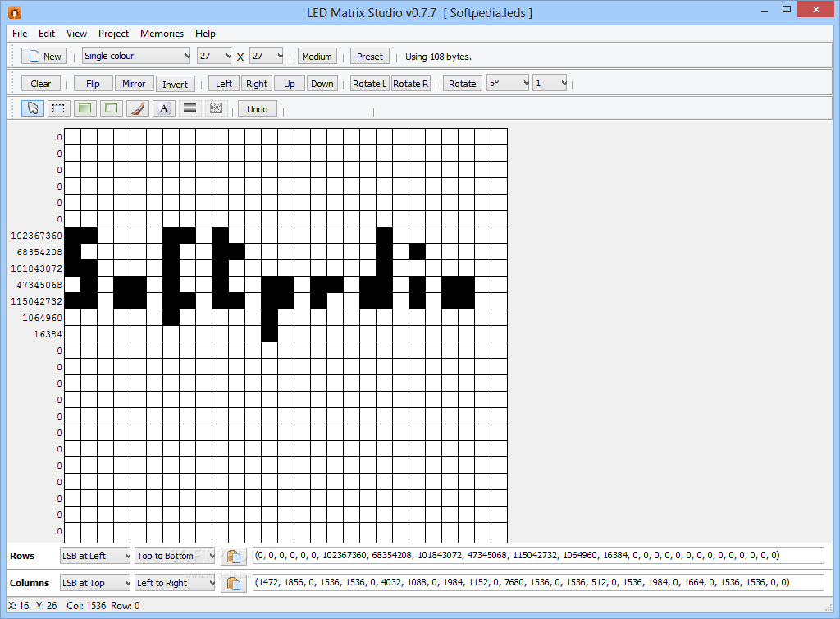Copy Columns data with clipboard icon
The image size is (840, 619).
(x=234, y=583)
